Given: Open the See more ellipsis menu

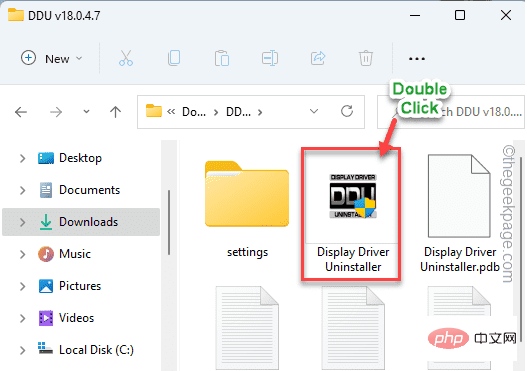Looking at the screenshot, I should pyautogui.click(x=417, y=59).
